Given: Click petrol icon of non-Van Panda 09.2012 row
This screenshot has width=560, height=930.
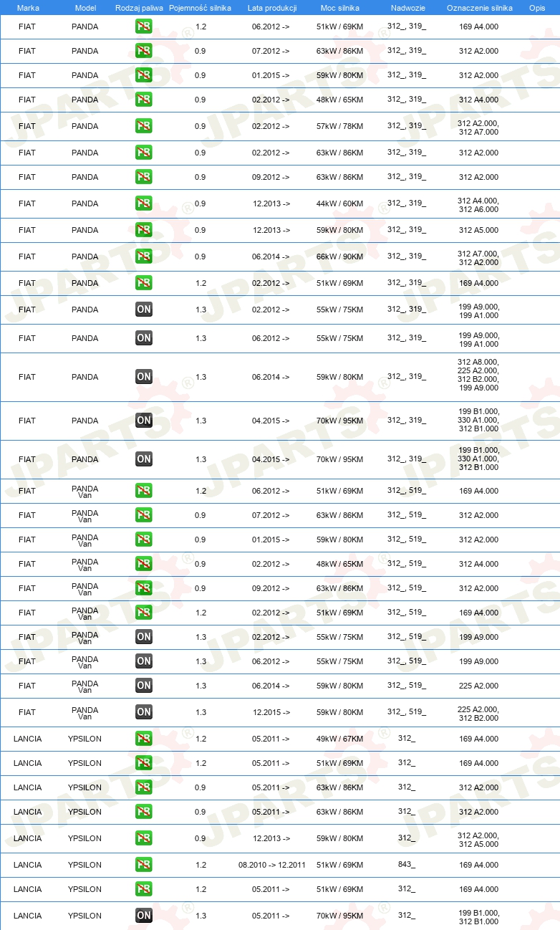Looking at the screenshot, I should 144,177.
